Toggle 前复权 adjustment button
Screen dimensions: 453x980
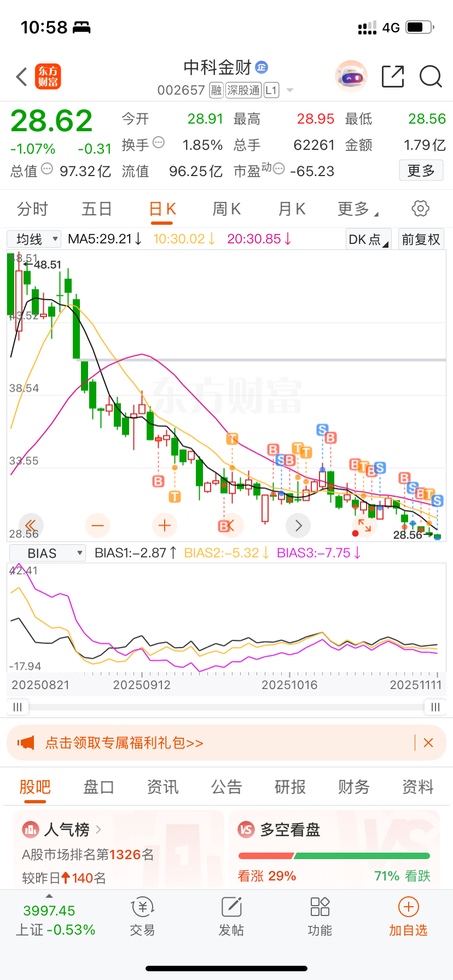click(421, 239)
